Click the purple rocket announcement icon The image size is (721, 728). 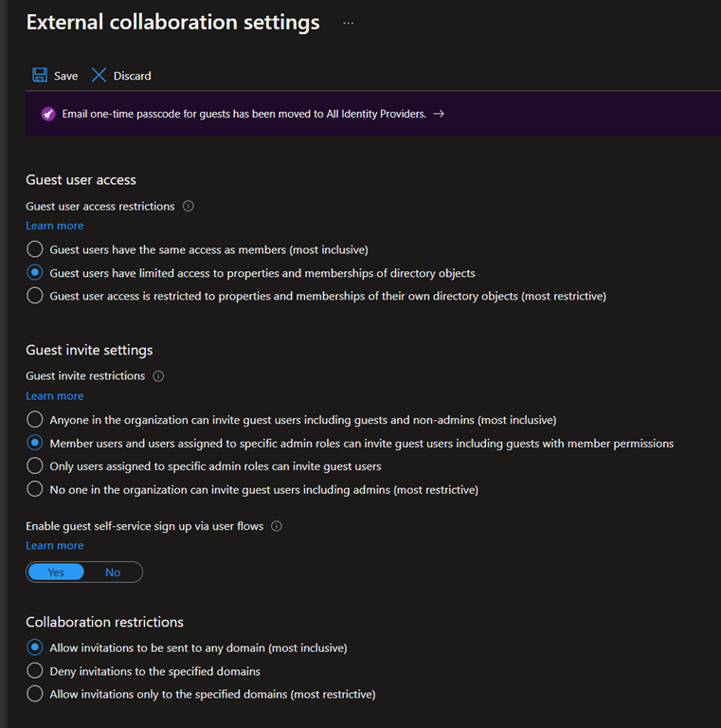[48, 114]
